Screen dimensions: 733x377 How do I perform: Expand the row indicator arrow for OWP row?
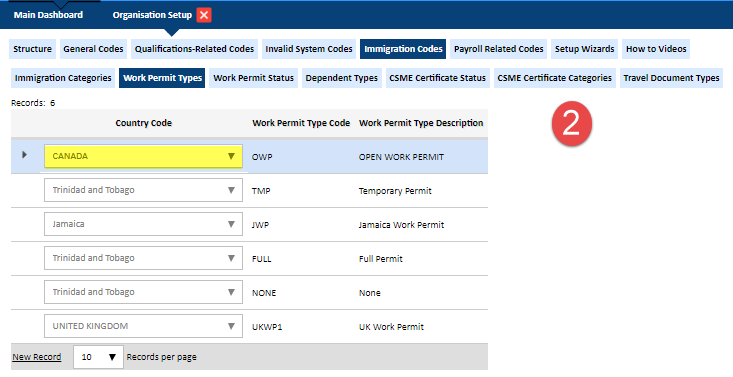click(24, 155)
